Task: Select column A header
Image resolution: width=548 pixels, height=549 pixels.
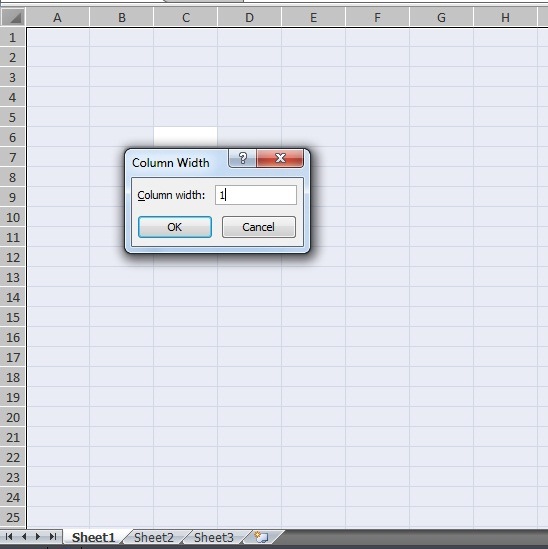Action: pyautogui.click(x=57, y=18)
